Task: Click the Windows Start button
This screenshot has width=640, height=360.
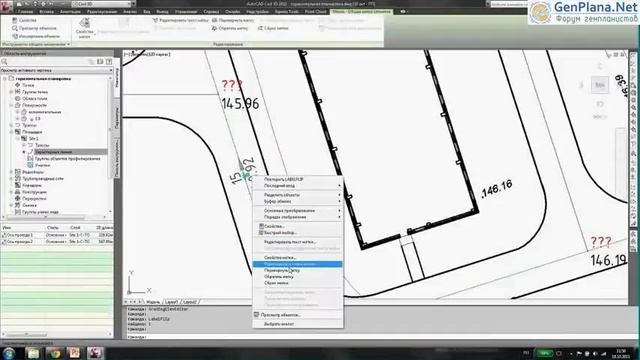Action: click(x=9, y=353)
